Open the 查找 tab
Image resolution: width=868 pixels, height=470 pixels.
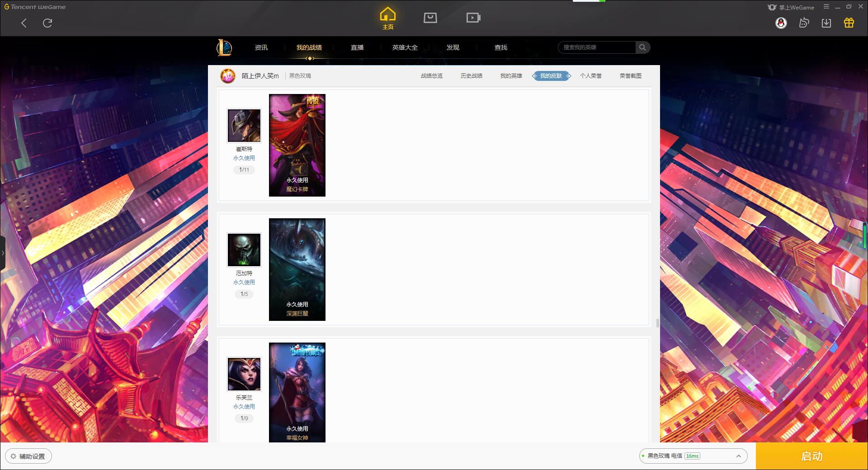point(501,47)
